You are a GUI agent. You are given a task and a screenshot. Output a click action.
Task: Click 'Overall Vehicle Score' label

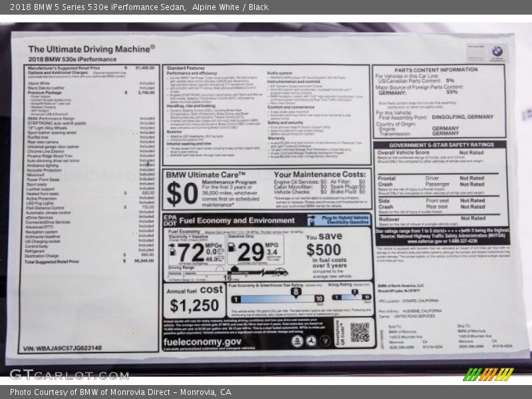(x=404, y=153)
